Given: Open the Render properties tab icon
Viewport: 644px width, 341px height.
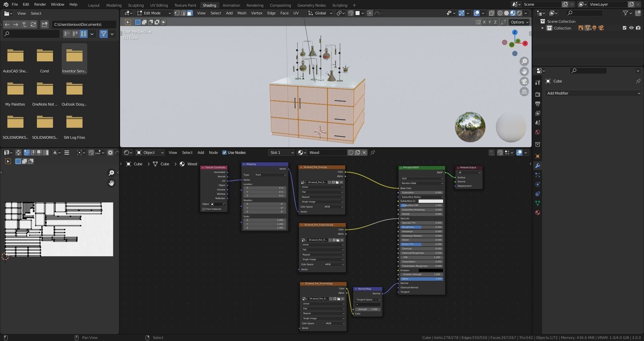Looking at the screenshot, I should coord(538,94).
